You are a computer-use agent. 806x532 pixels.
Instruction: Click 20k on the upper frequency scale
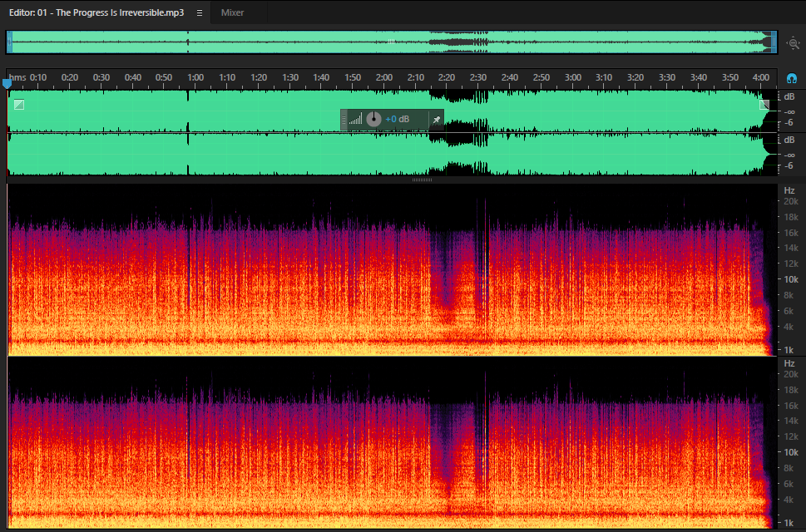(790, 201)
